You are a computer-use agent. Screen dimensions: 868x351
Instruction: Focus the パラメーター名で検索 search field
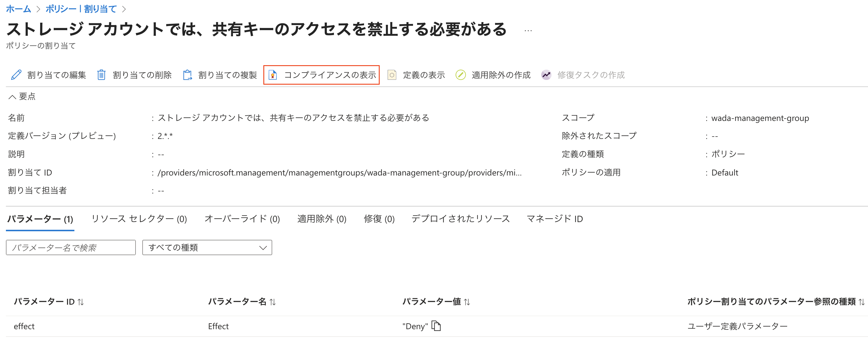(x=71, y=247)
